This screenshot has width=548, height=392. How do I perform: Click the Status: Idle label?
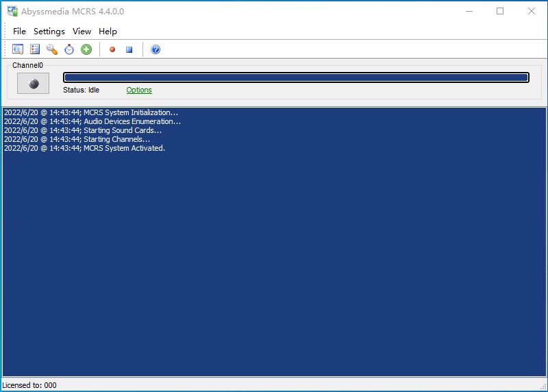coord(81,90)
